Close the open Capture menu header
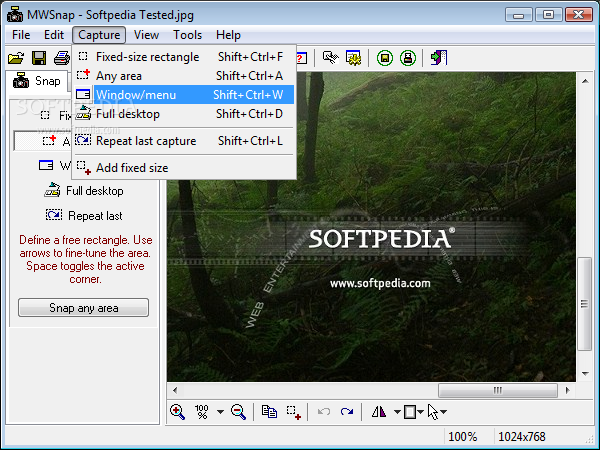The image size is (600, 450). pyautogui.click(x=99, y=35)
